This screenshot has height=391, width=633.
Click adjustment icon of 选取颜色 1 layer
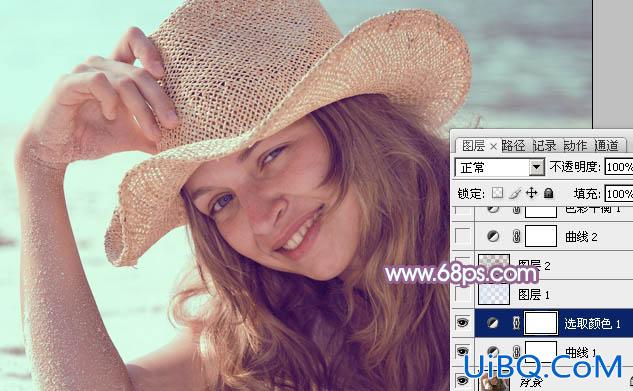(493, 323)
